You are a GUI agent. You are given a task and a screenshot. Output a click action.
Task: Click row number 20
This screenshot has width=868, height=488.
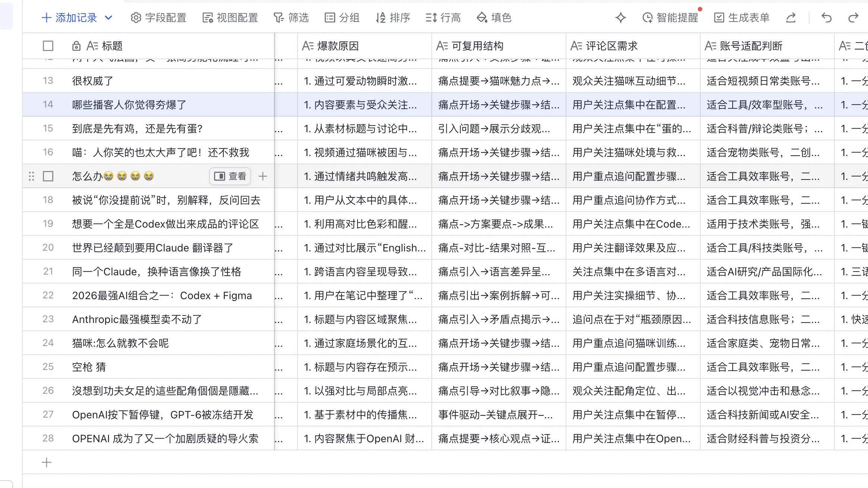48,248
